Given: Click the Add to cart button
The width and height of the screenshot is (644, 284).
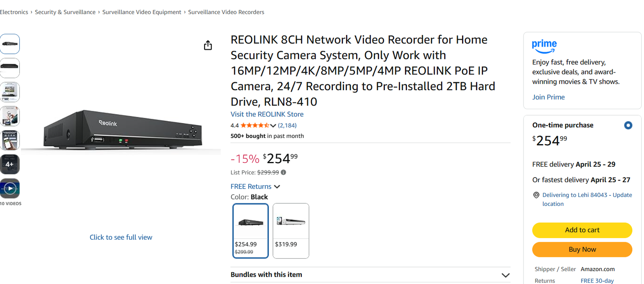Looking at the screenshot, I should coord(582,230).
